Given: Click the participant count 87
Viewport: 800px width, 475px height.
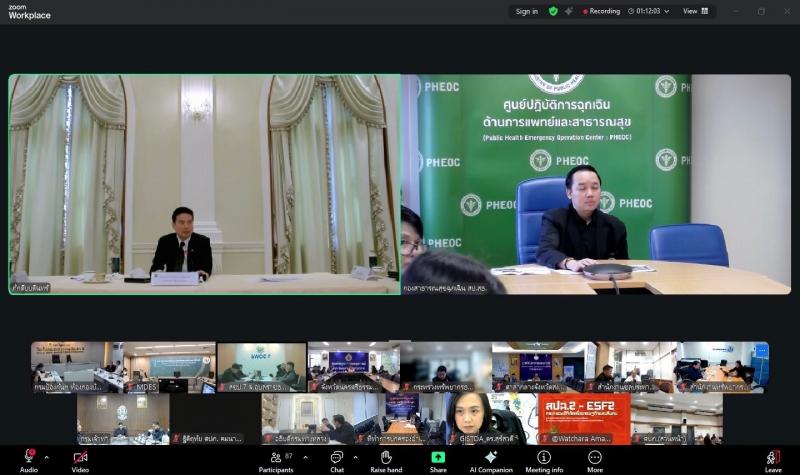Looking at the screenshot, I should 289,456.
